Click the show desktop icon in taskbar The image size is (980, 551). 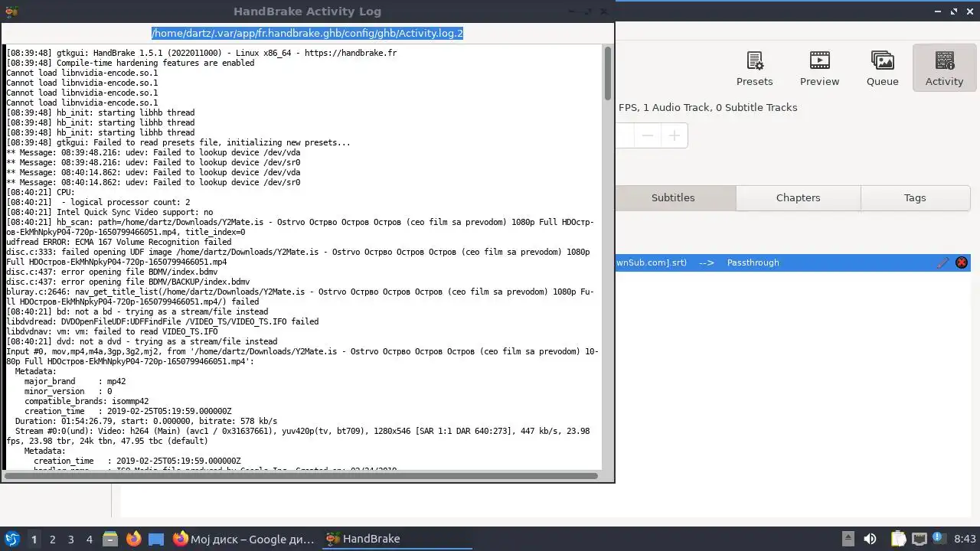click(156, 539)
